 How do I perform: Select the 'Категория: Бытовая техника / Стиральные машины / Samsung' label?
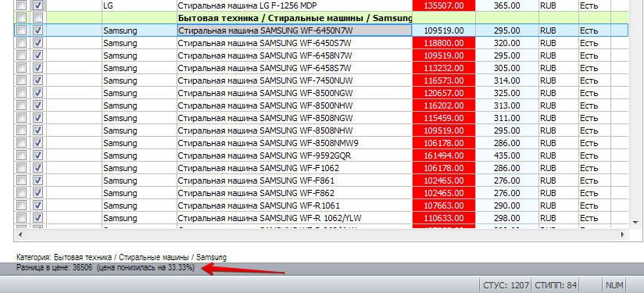[x=121, y=257]
